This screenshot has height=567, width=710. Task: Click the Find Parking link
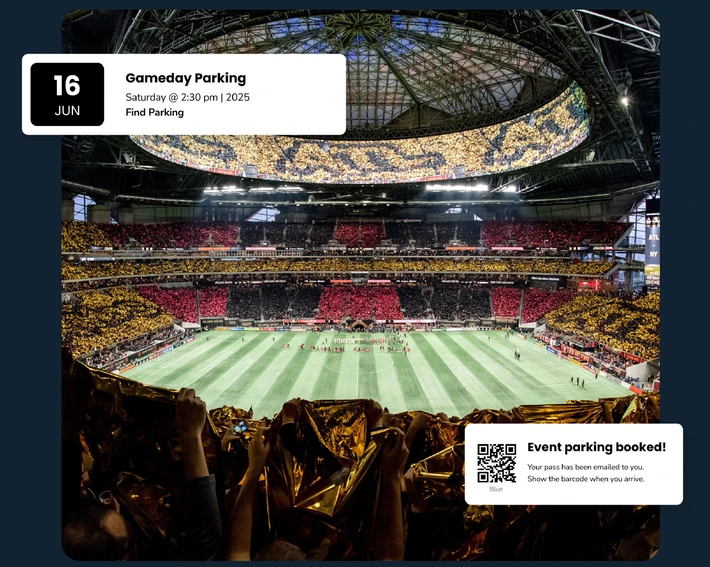tap(154, 112)
